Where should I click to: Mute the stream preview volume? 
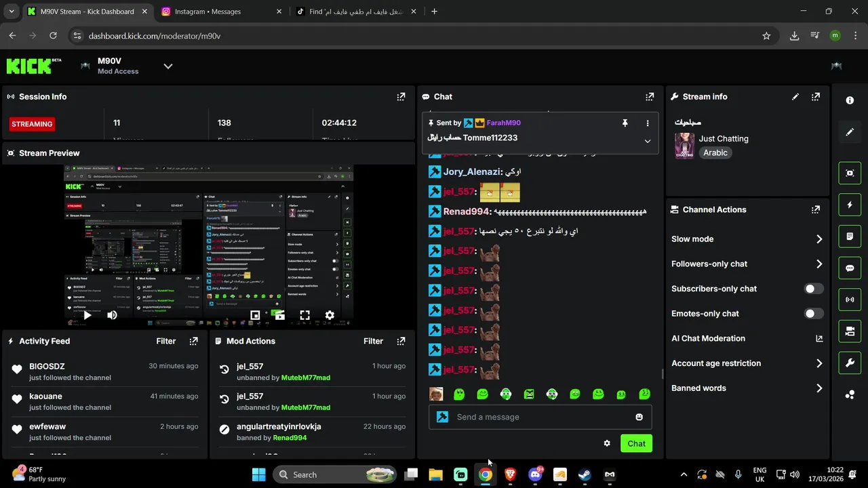[x=112, y=315]
